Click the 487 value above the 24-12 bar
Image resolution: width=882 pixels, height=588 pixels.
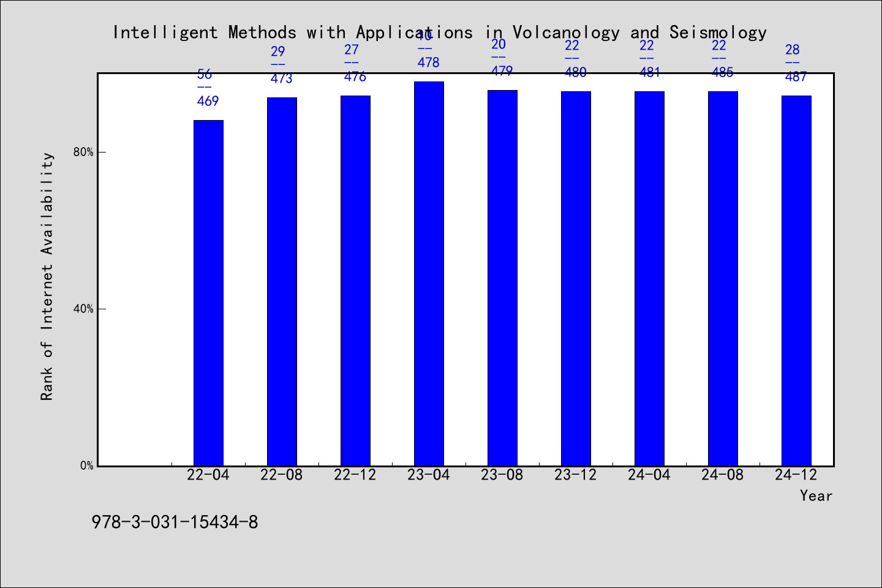[796, 77]
